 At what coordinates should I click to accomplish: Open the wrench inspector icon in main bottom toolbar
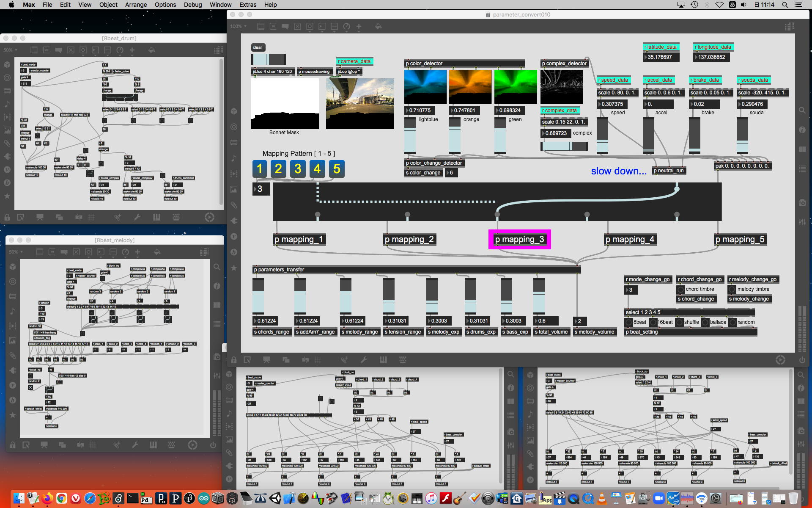pyautogui.click(x=364, y=360)
